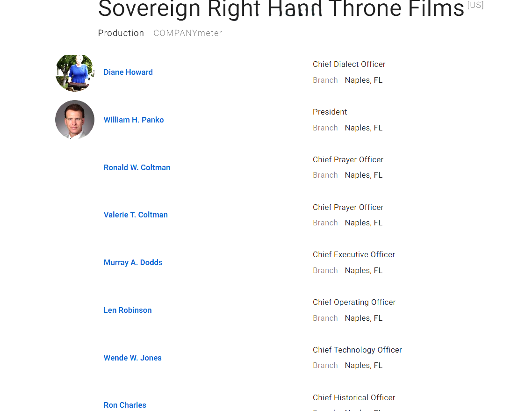Click the President title for Panko
This screenshot has height=411, width=532.
click(330, 112)
